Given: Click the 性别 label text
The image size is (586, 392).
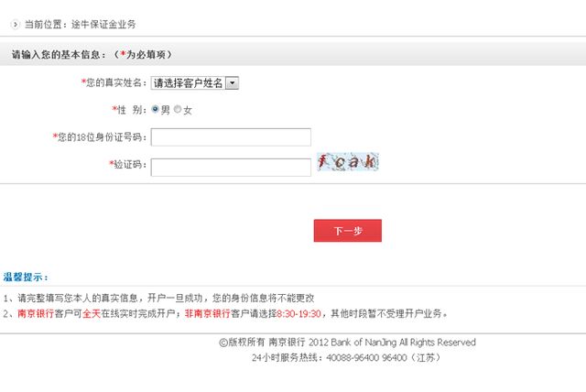Looking at the screenshot, I should [x=129, y=110].
